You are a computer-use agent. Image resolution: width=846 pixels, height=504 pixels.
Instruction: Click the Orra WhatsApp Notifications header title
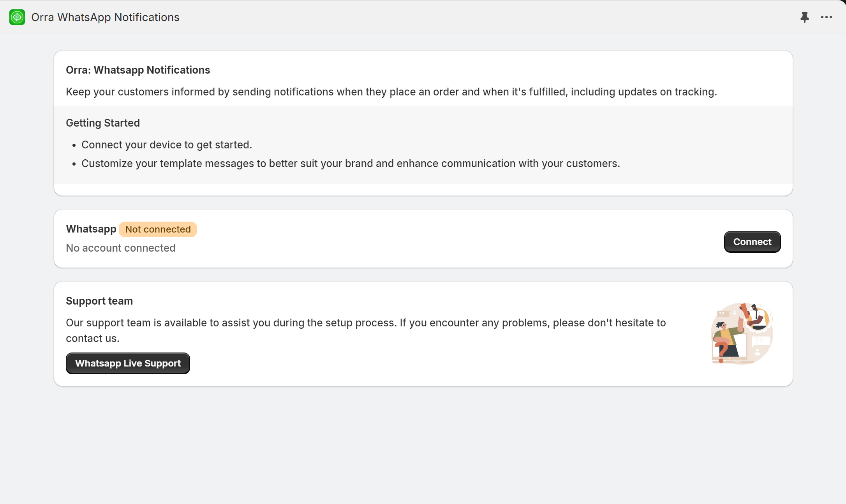tap(105, 17)
